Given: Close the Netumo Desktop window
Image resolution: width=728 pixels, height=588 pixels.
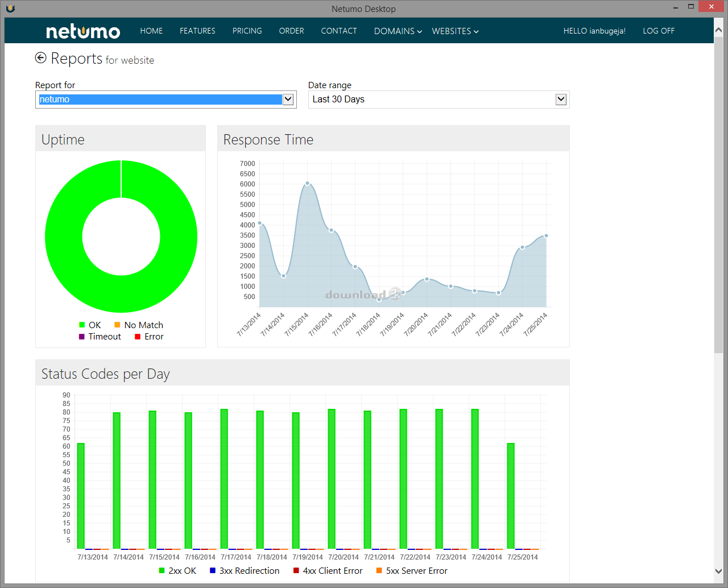Looking at the screenshot, I should 712,7.
